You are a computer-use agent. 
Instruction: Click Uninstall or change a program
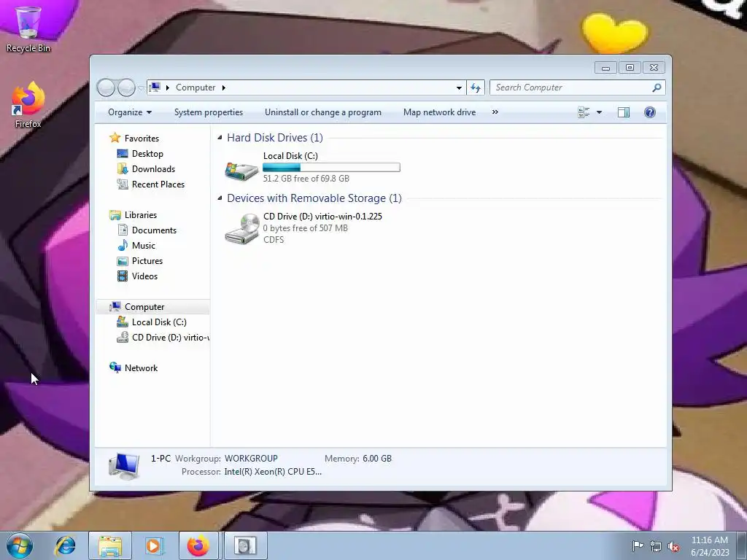[323, 112]
